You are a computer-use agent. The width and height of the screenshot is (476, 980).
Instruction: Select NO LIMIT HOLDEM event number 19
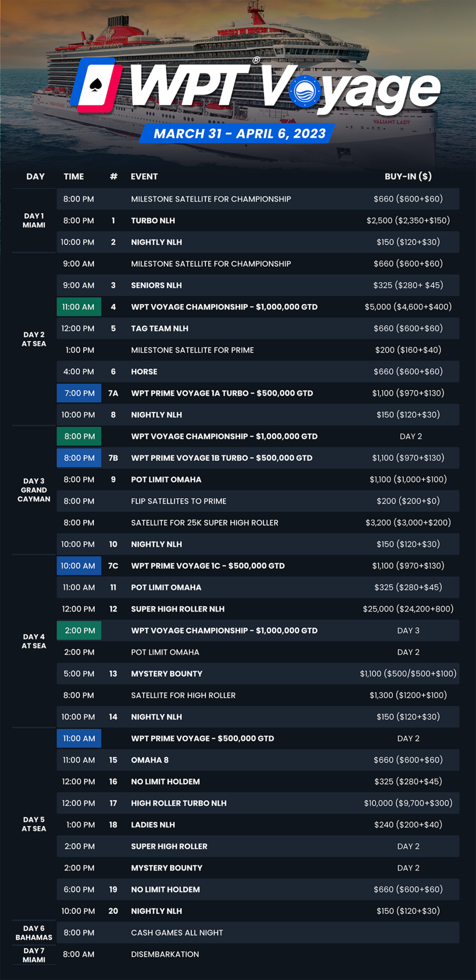pos(166,890)
